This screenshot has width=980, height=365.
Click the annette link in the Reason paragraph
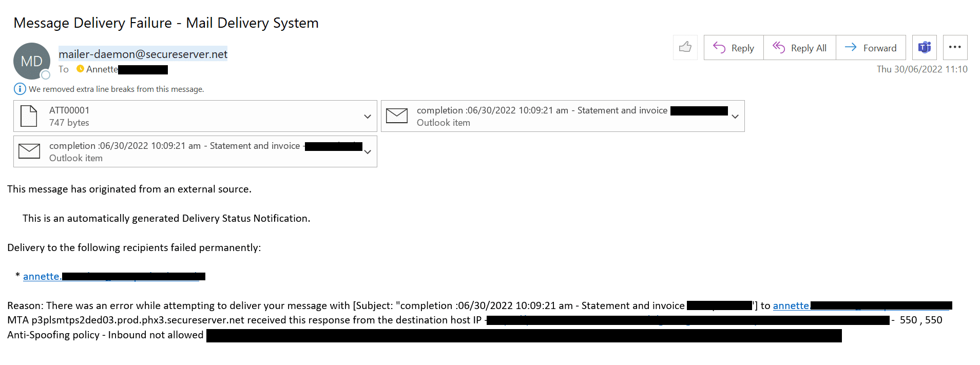pyautogui.click(x=791, y=305)
